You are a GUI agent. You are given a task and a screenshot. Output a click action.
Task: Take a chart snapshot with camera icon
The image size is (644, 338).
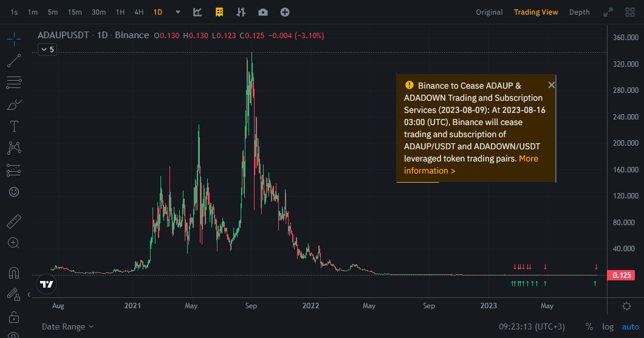[263, 12]
